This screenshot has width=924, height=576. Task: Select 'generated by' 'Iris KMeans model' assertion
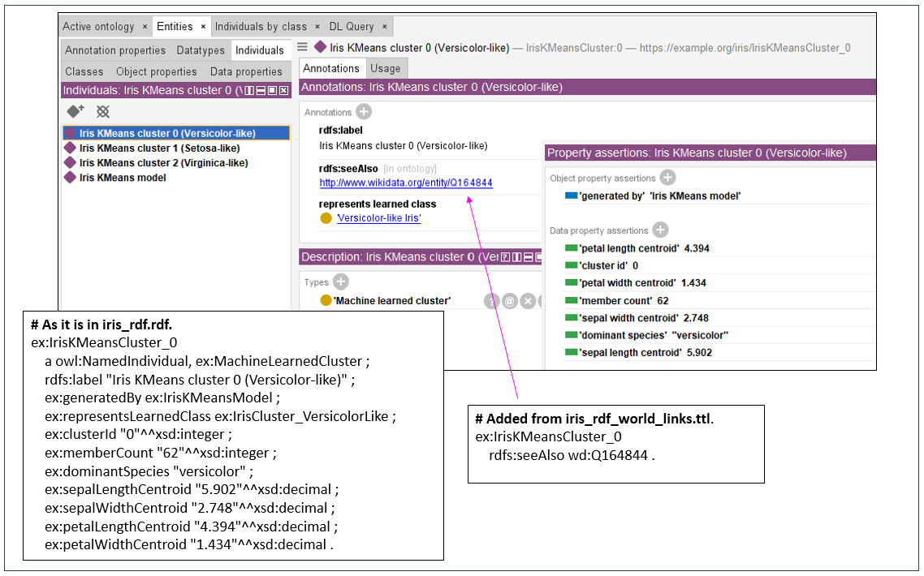pos(660,196)
